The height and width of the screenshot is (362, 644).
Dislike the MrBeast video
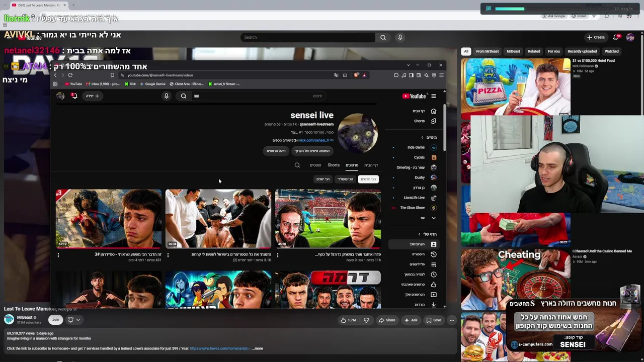pyautogui.click(x=366, y=320)
